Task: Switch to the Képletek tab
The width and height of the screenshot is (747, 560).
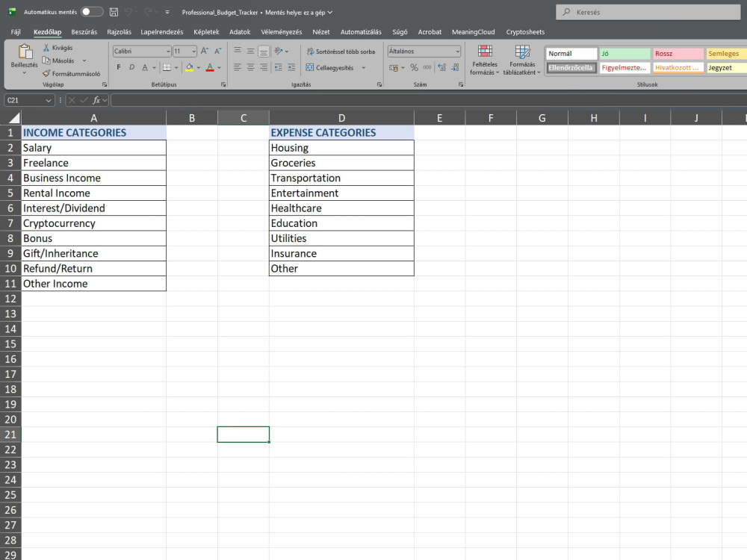Action: (206, 32)
